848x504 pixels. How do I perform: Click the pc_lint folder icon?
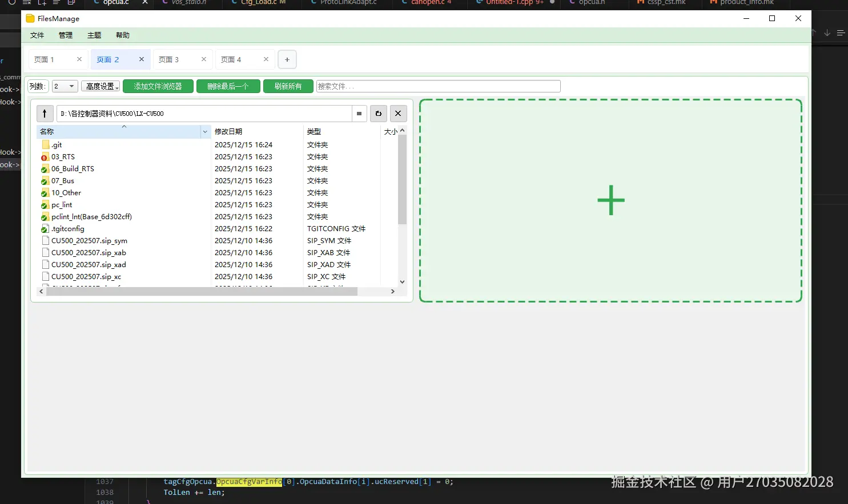pos(45,205)
